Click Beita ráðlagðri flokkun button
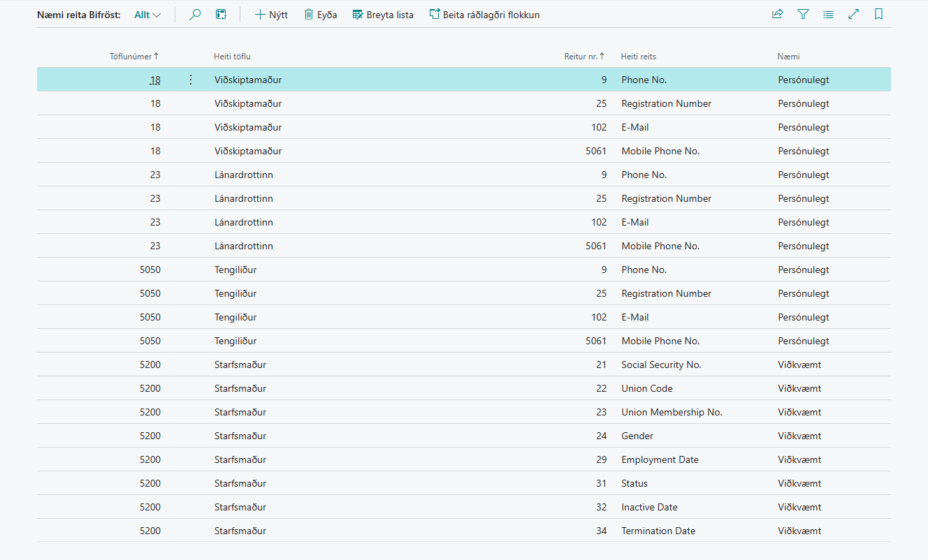928x560 pixels. pos(484,15)
